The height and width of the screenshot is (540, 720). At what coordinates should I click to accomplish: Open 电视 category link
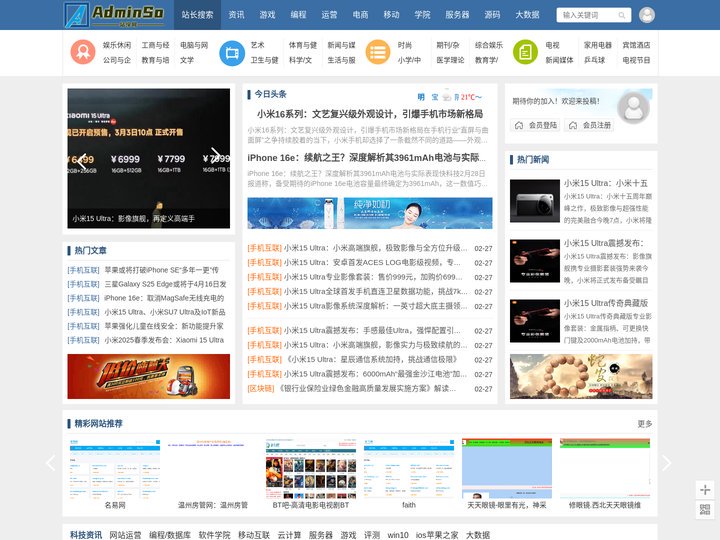point(552,45)
